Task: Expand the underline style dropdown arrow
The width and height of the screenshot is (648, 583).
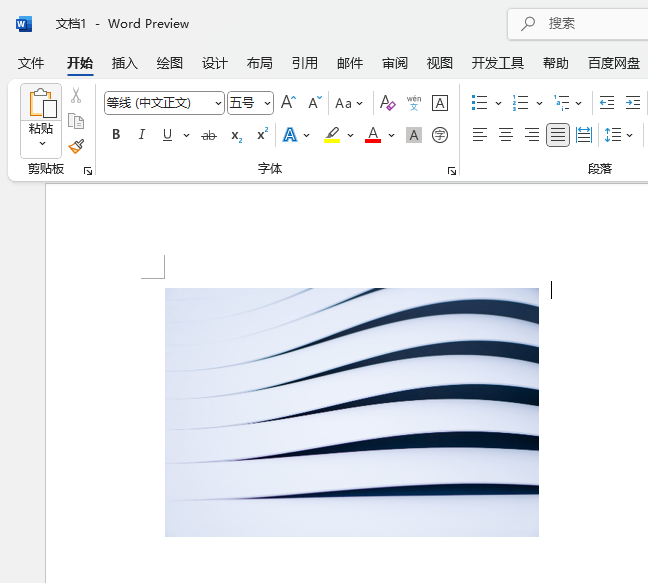Action: (x=186, y=135)
